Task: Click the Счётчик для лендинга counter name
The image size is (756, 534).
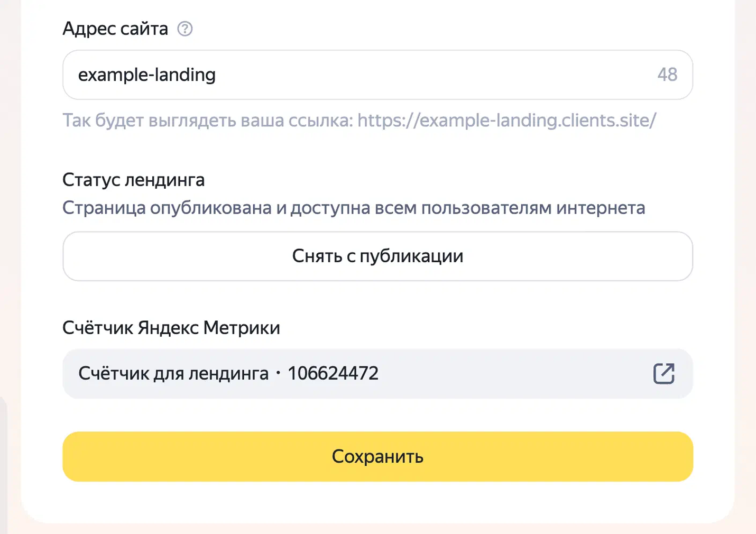Action: point(173,373)
